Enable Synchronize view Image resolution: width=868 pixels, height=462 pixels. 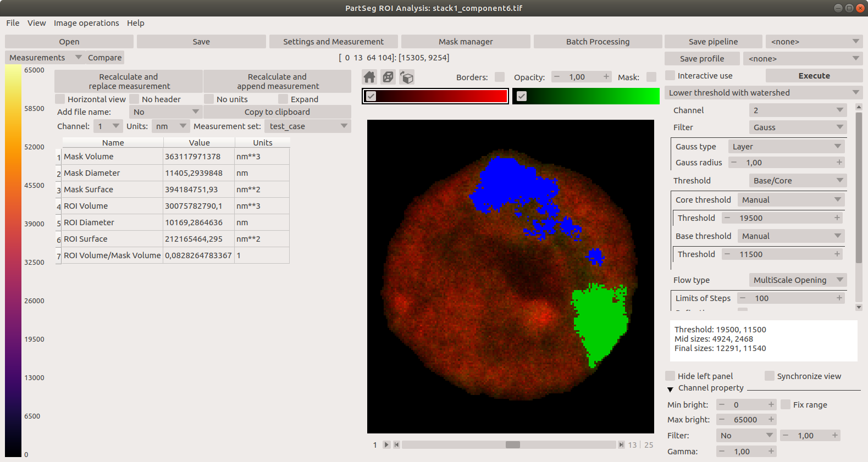[770, 376]
